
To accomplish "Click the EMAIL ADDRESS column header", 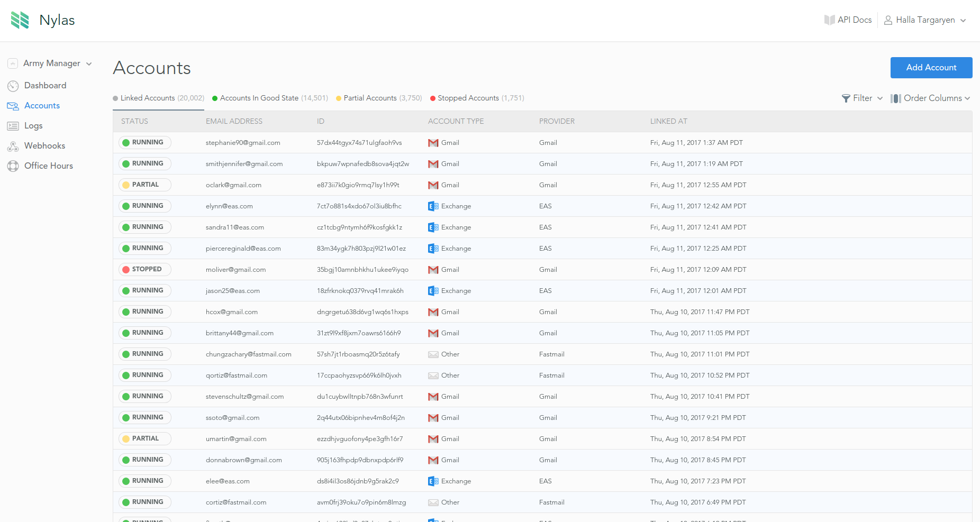I will point(234,122).
